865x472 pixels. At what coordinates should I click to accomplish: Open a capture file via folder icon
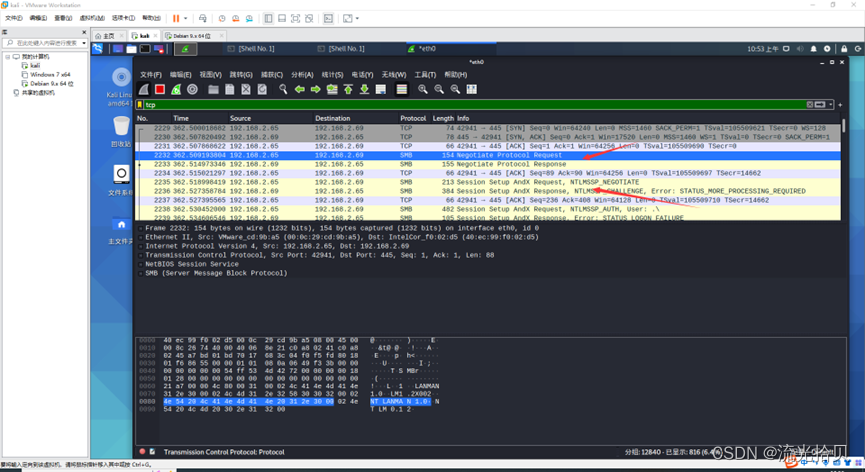(213, 89)
